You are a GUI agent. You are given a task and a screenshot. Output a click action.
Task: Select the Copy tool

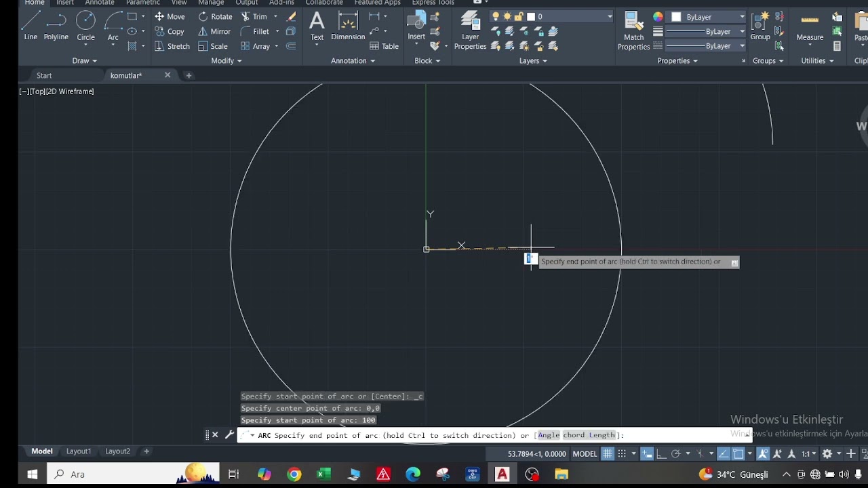[170, 31]
